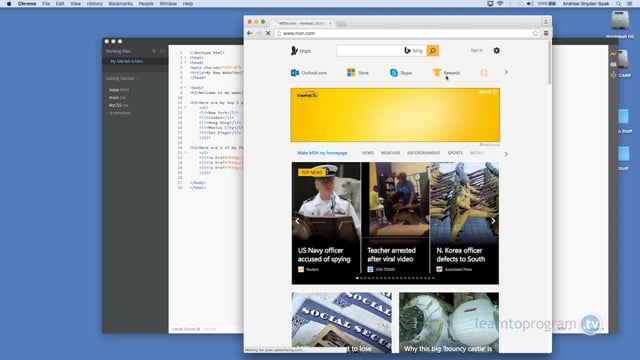640x360 pixels.
Task: Click the Capital One banner ad
Action: tap(395, 115)
